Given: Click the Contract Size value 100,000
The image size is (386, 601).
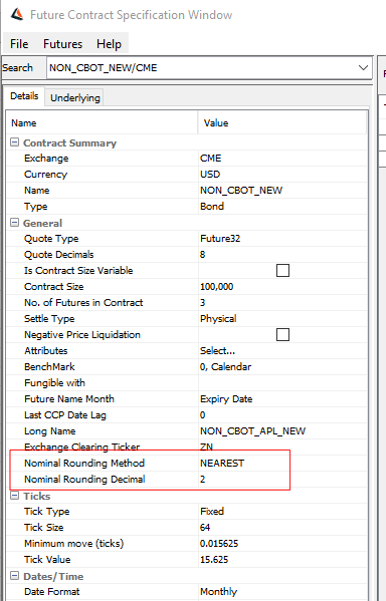Looking at the screenshot, I should (x=217, y=287).
